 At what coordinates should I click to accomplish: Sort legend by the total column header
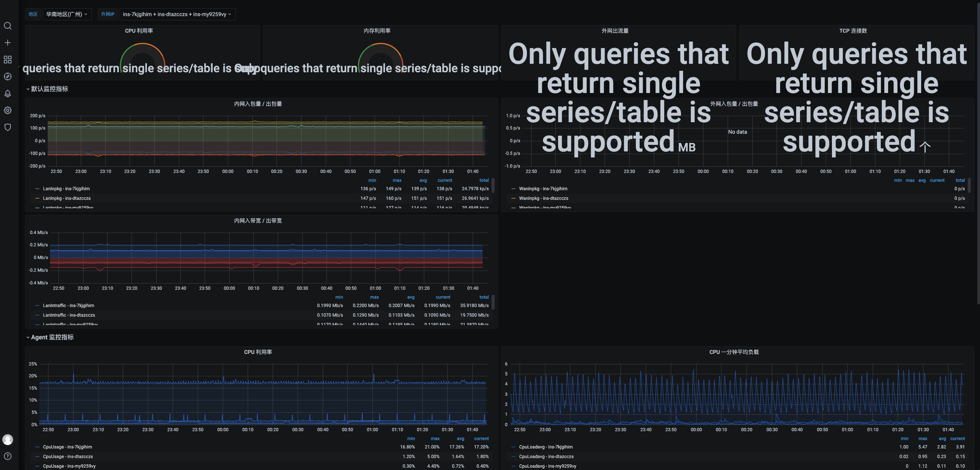483,180
